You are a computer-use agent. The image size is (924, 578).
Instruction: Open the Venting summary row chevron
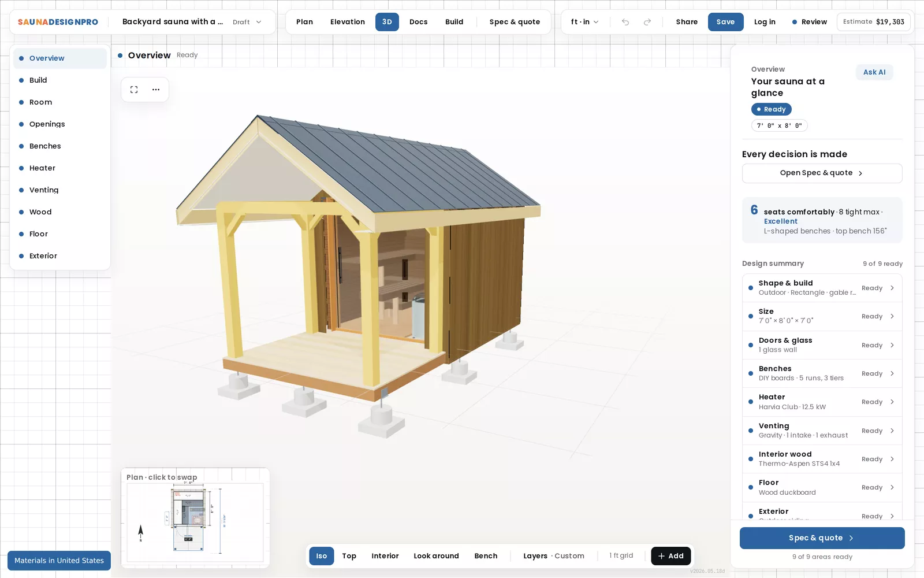pyautogui.click(x=892, y=431)
